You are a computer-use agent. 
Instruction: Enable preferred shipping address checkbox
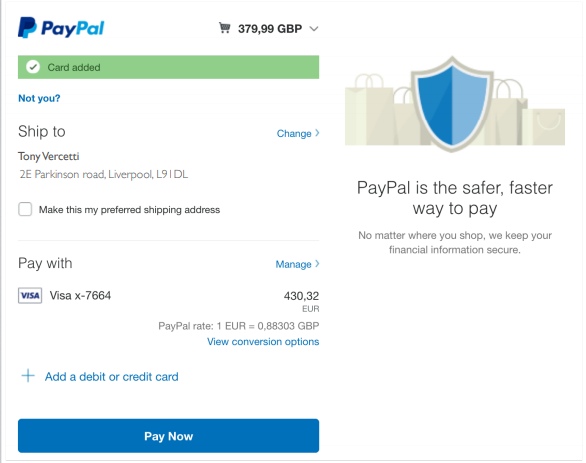[25, 209]
